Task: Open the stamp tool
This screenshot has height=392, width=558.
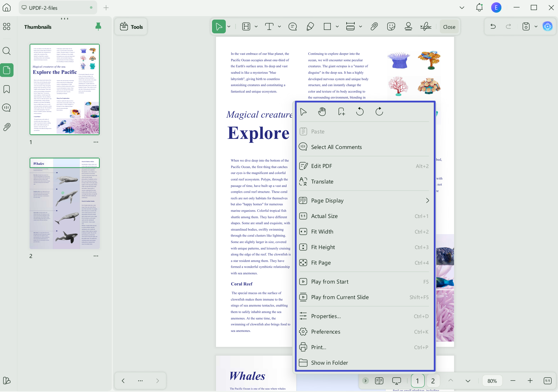Action: pos(408,27)
